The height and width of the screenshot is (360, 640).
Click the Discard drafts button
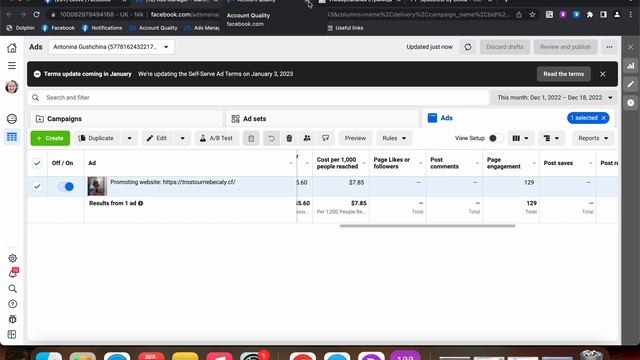[x=504, y=47]
